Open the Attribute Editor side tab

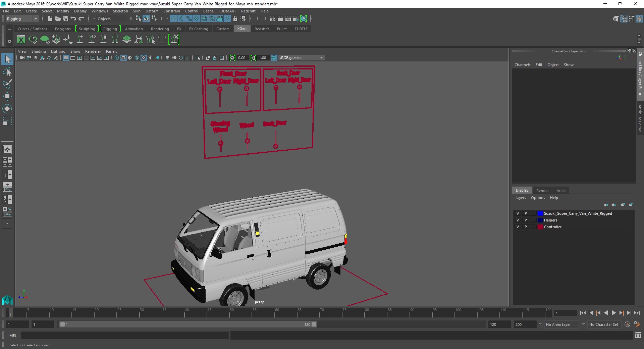coord(640,118)
